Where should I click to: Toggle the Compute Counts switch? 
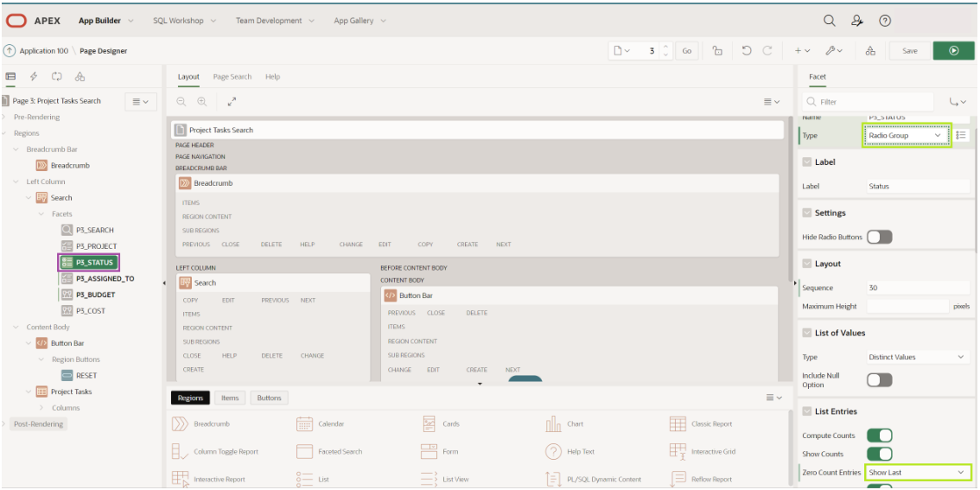(880, 435)
